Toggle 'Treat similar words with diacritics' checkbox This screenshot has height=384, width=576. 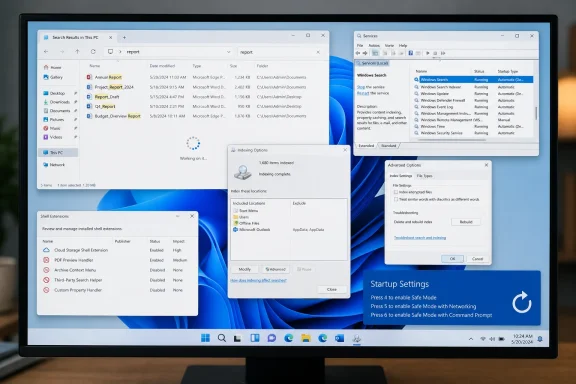[x=396, y=200]
